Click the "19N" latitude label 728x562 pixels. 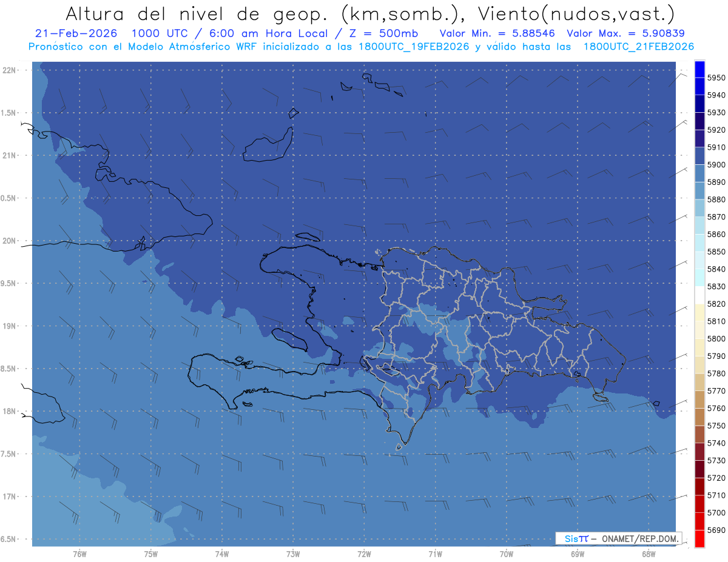pos(10,326)
